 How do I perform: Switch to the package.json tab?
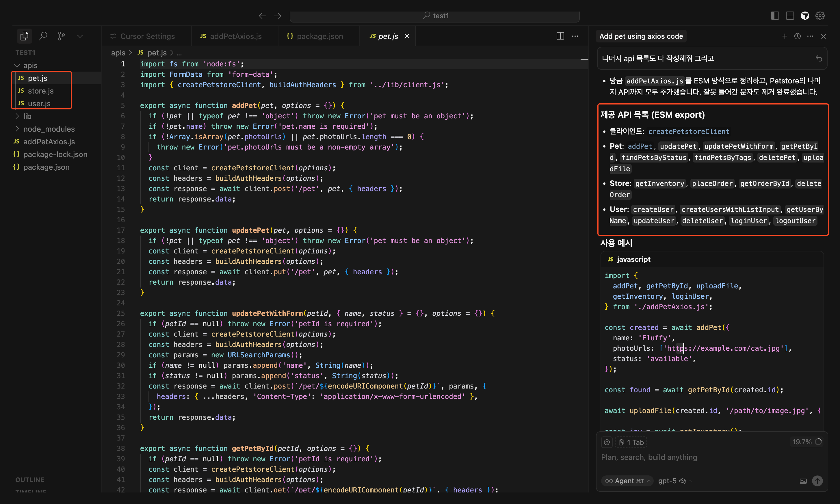pos(319,36)
